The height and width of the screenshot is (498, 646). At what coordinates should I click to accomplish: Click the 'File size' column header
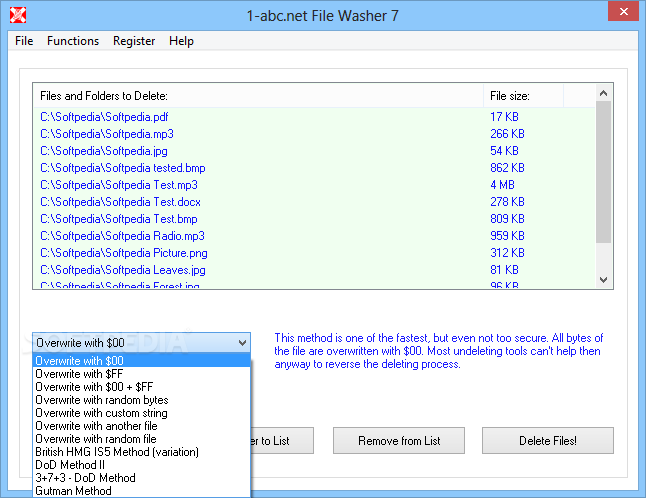pyautogui.click(x=523, y=96)
